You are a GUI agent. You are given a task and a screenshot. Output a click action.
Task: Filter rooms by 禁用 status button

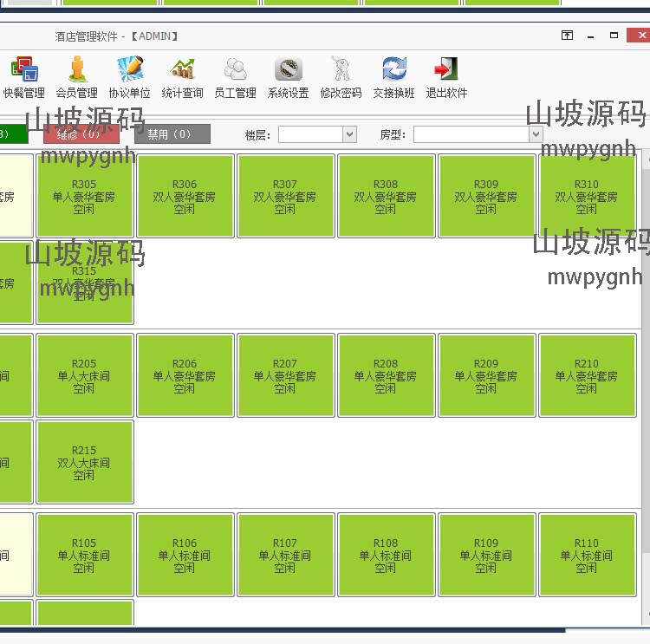pos(172,134)
